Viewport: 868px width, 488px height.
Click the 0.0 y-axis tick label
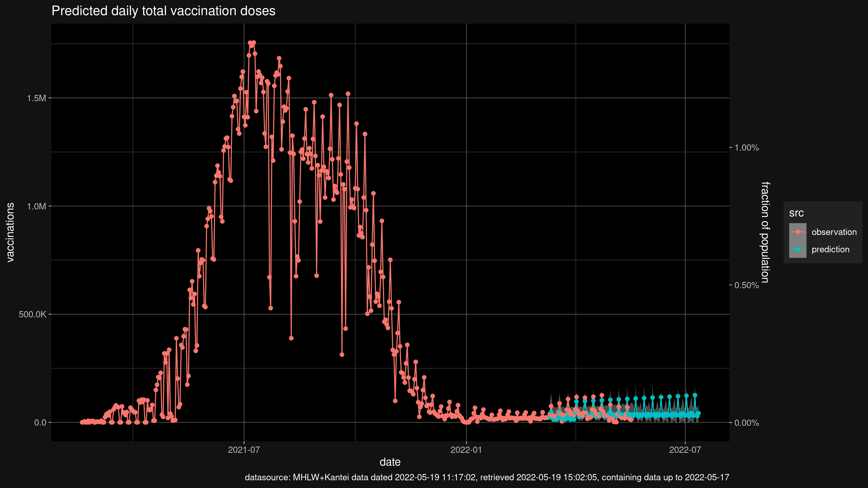point(40,423)
